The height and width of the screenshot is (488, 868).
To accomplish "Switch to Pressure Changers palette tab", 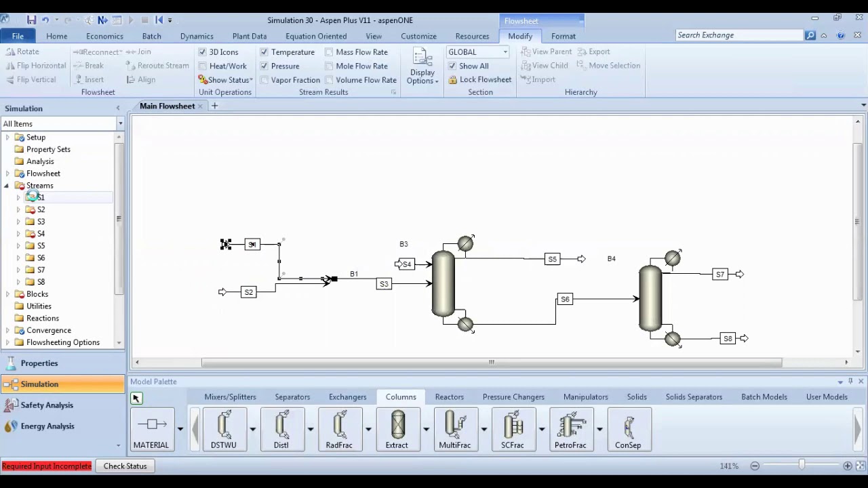I will click(513, 397).
